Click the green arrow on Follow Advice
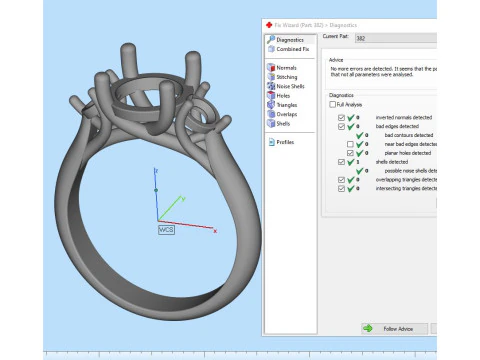Screen dimensions: 480x360 [368, 328]
